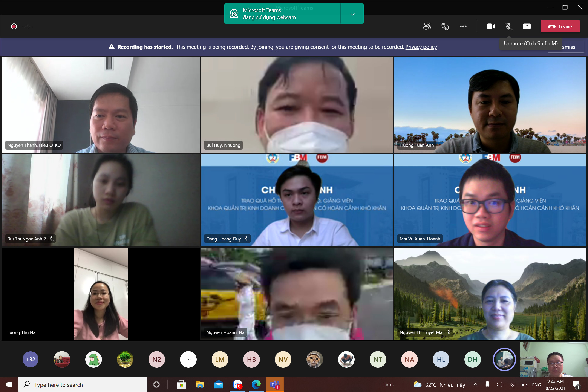Dismiss the recording banner
The height and width of the screenshot is (392, 588).
[x=566, y=47]
